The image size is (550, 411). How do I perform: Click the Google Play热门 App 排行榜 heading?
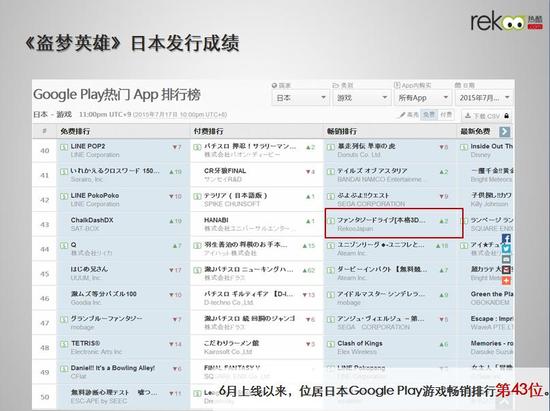coord(117,95)
